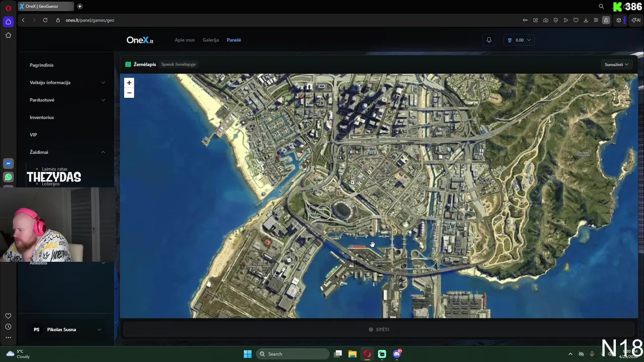This screenshot has height=362, width=644.
Task: Zoom in the map with plus button
Action: [x=129, y=83]
